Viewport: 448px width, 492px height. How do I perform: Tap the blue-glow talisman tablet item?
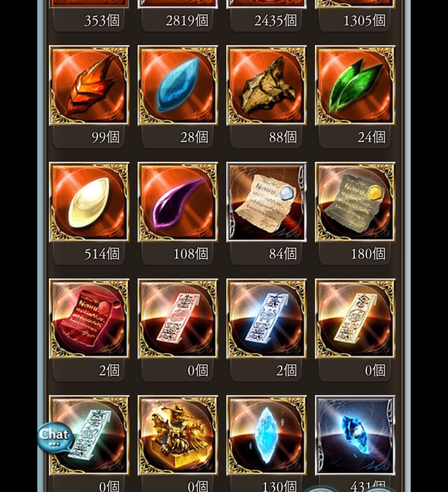[x=266, y=319]
